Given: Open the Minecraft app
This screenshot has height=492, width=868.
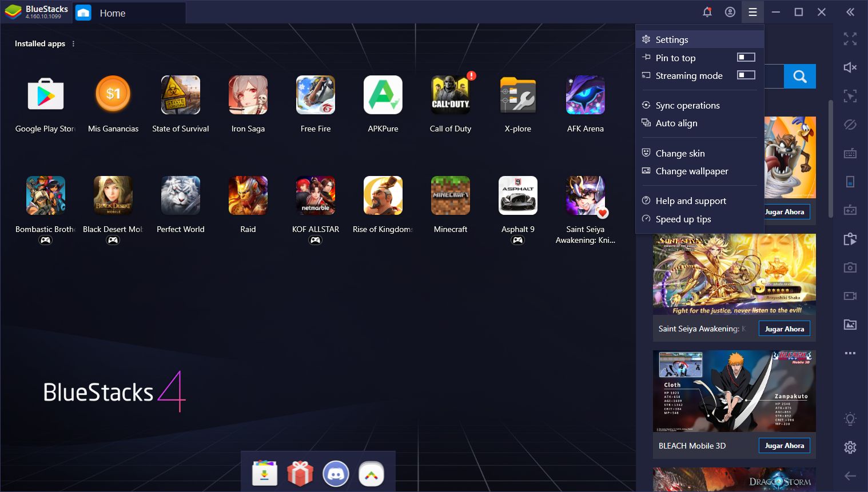Looking at the screenshot, I should pyautogui.click(x=451, y=195).
